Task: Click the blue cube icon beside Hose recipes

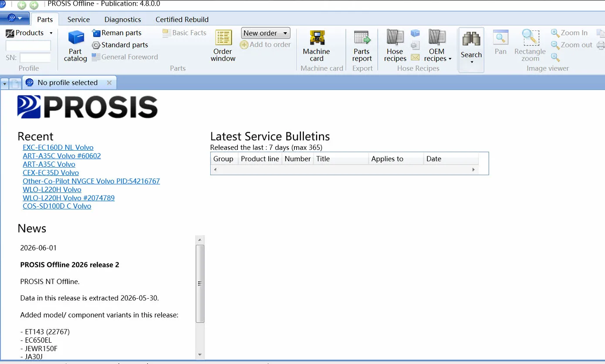Action: 415,33
